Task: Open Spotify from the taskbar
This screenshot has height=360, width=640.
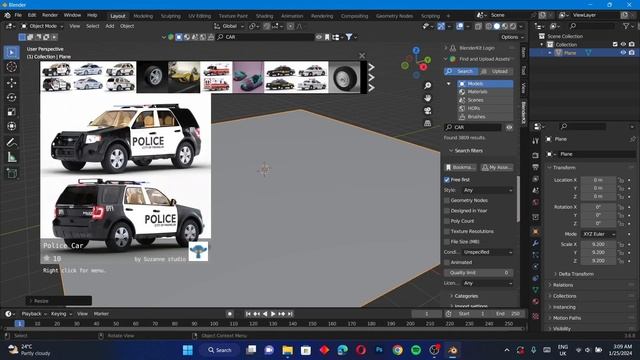Action: (416, 350)
